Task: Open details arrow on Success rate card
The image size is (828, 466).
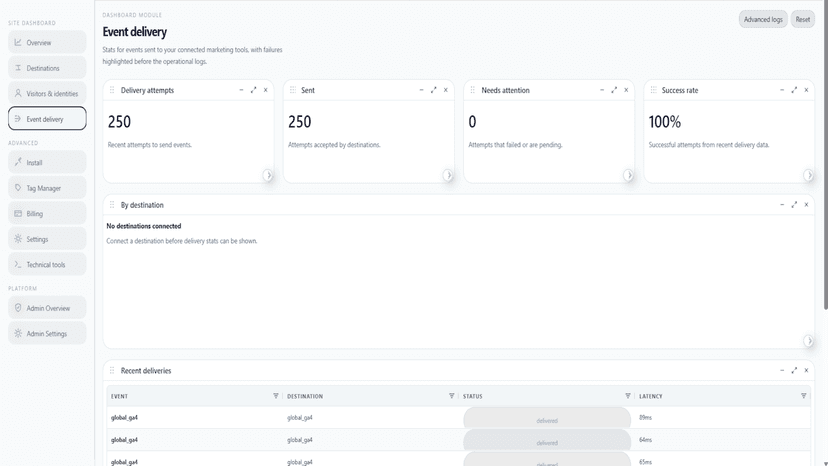Action: [808, 175]
